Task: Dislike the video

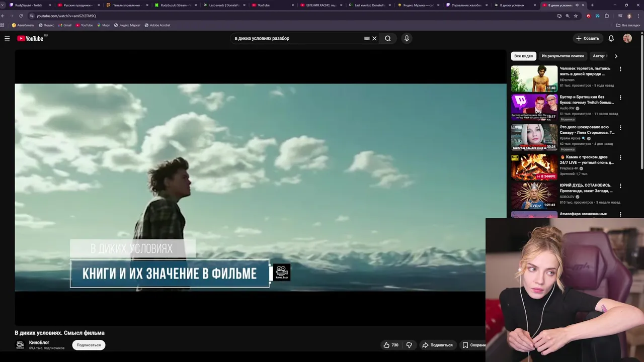Action: pyautogui.click(x=409, y=345)
